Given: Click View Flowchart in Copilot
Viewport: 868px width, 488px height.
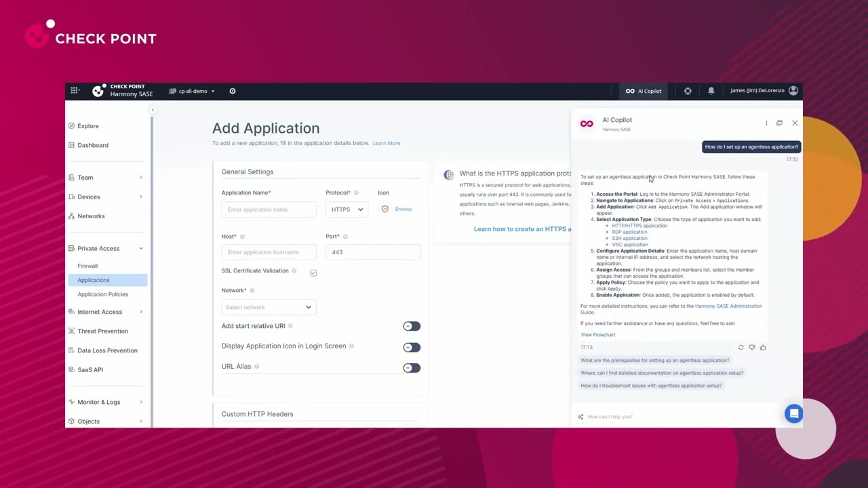Looking at the screenshot, I should point(598,335).
